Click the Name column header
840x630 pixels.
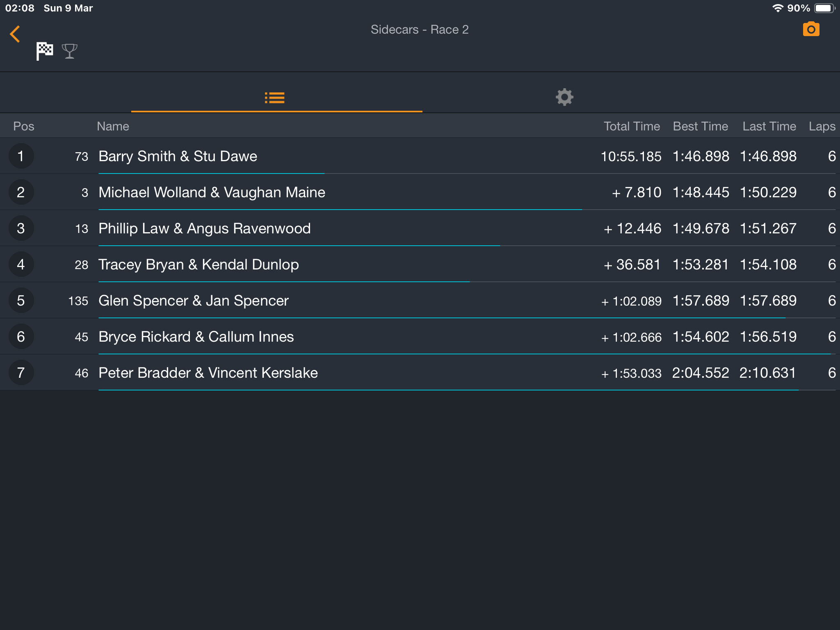tap(113, 126)
